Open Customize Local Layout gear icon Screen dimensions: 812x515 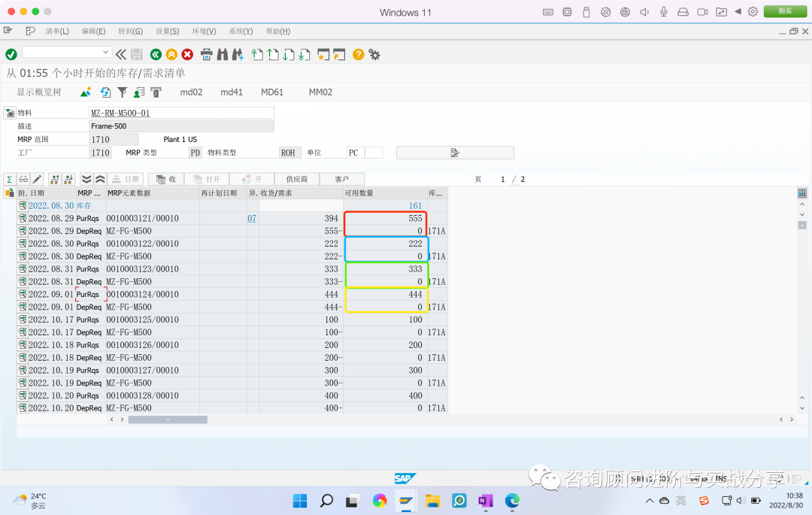point(374,54)
